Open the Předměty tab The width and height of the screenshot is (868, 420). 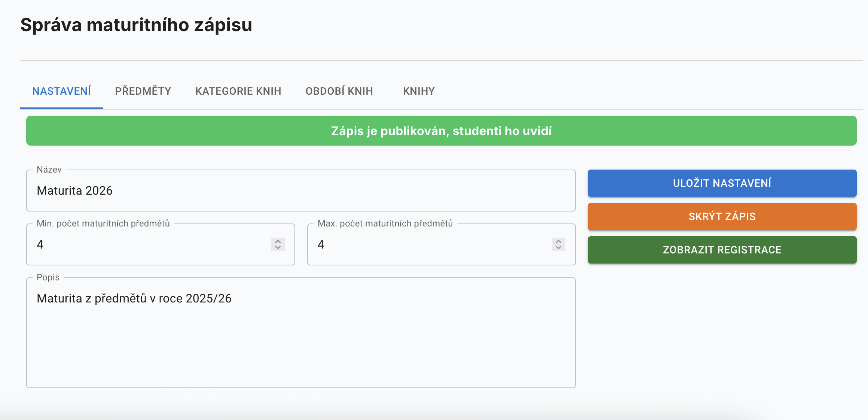pyautogui.click(x=143, y=91)
